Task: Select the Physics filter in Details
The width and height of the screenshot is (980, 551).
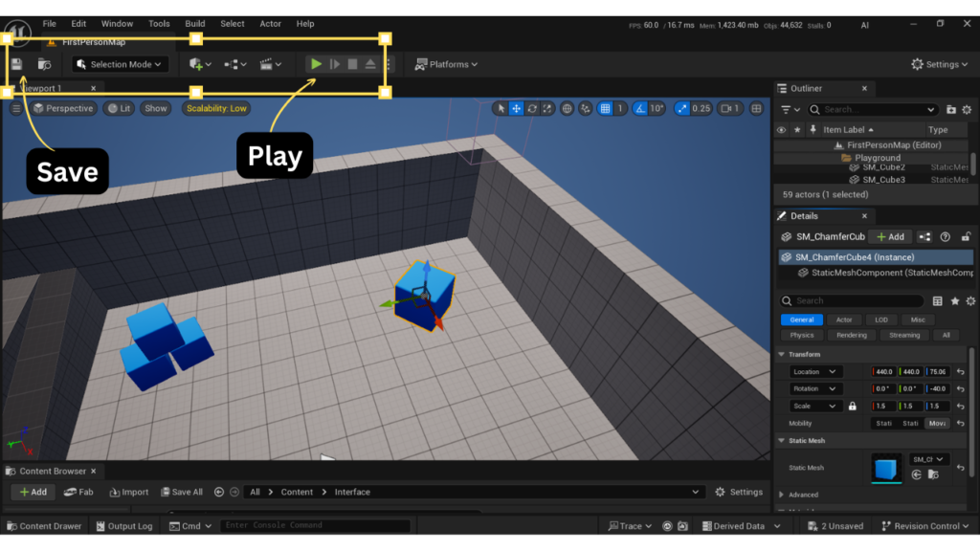Action: 802,336
